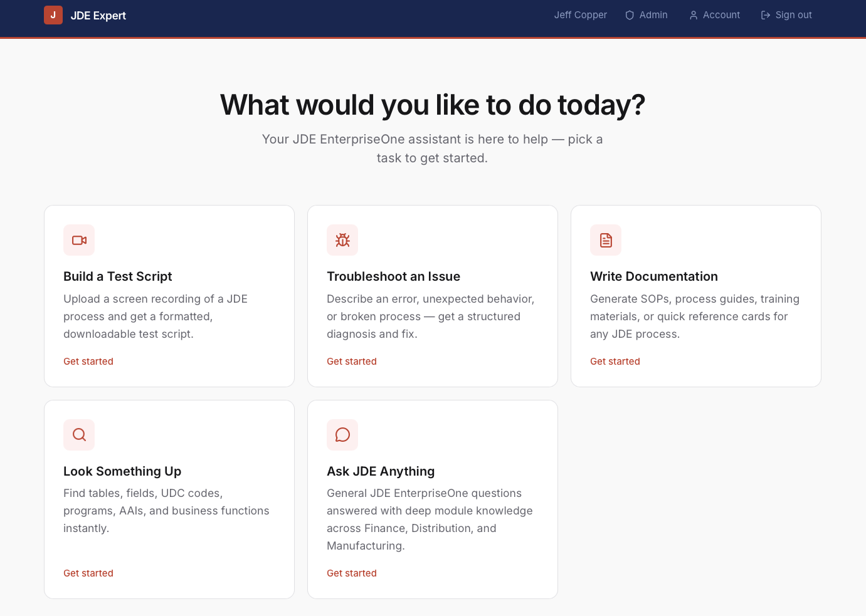Open the Troubleshoot an Issue card title
Viewport: 866px width, 616px height.
point(393,276)
